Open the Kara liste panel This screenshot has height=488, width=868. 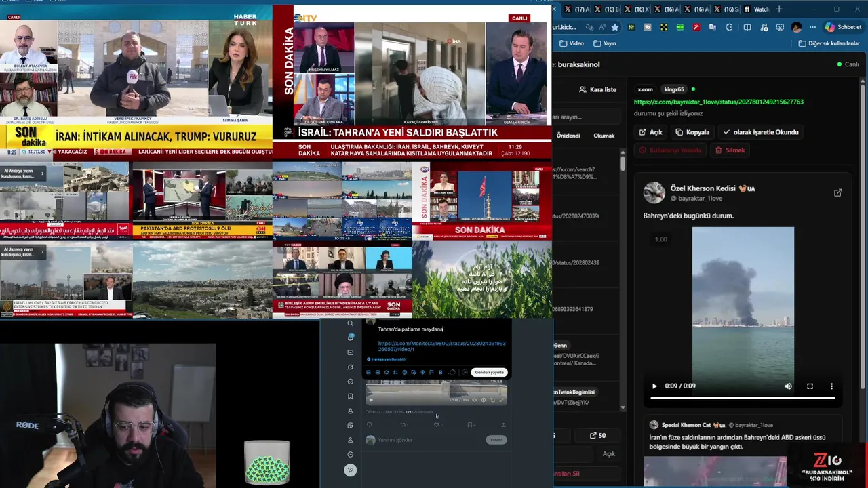tap(598, 89)
